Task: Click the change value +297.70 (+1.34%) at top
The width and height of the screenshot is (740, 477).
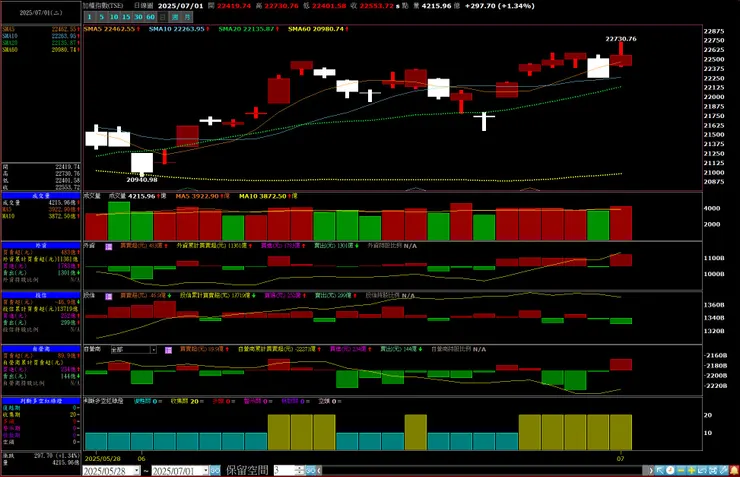Action: pos(500,6)
